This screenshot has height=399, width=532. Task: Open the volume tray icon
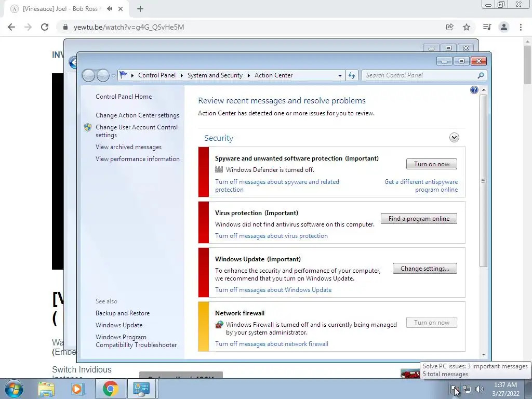pos(480,389)
